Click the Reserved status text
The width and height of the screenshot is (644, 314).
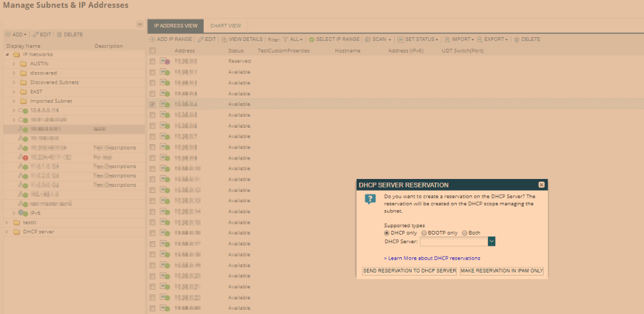tap(240, 61)
